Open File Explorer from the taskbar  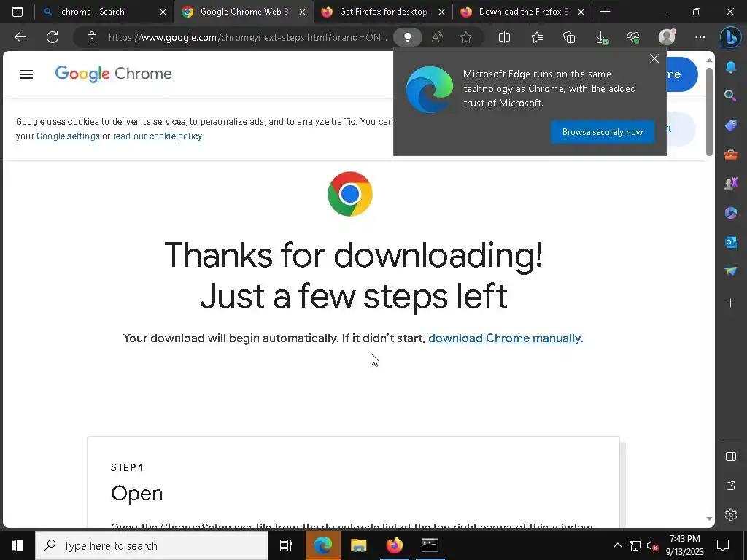(358, 545)
